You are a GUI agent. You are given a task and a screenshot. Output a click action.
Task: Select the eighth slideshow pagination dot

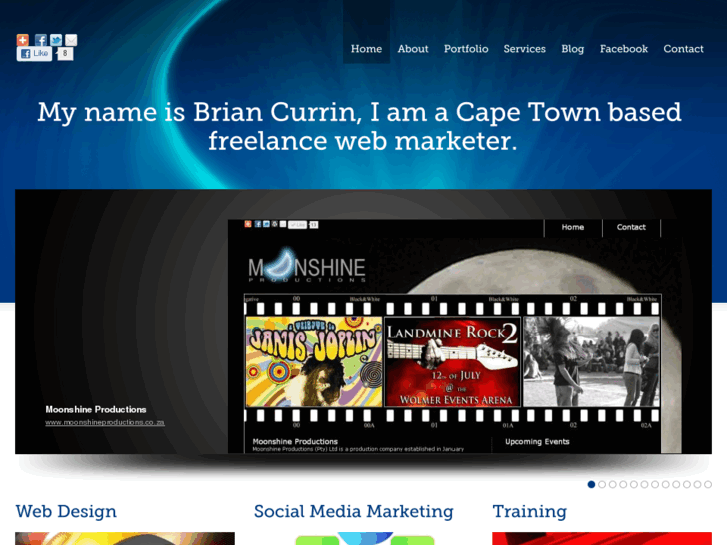[x=665, y=484]
